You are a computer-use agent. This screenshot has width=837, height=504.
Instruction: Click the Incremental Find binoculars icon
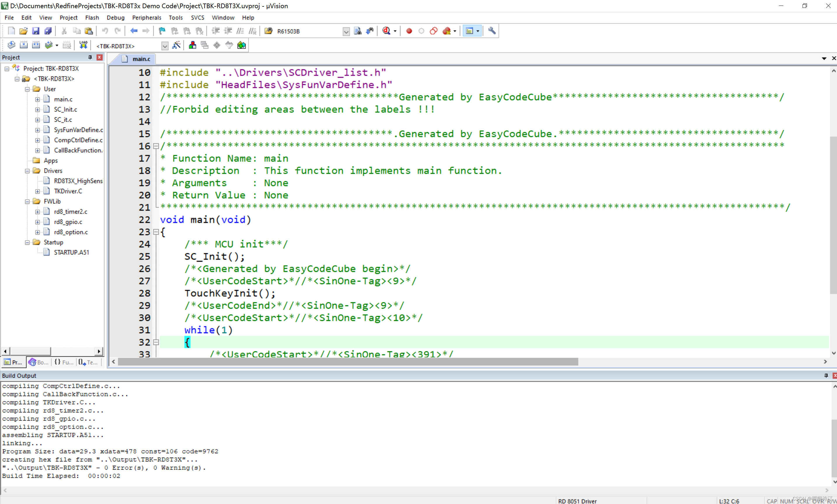370,31
